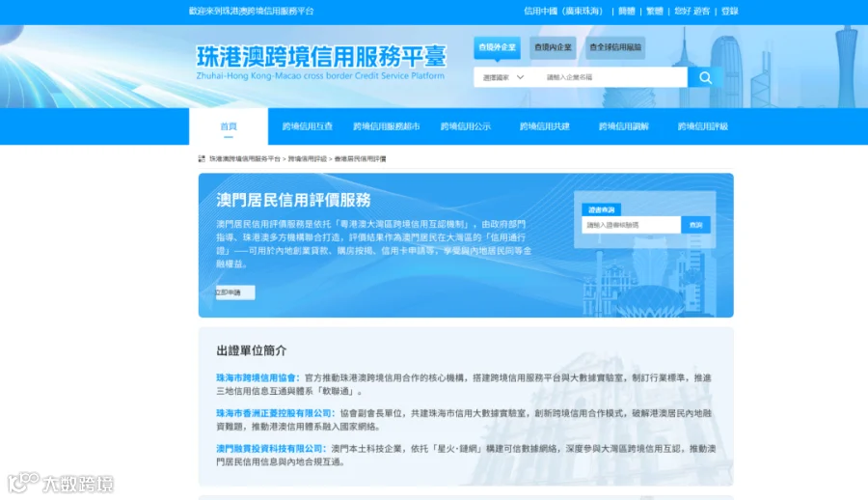Open 跨境信用共建 in the navigation bar
868x500 pixels.
(544, 126)
